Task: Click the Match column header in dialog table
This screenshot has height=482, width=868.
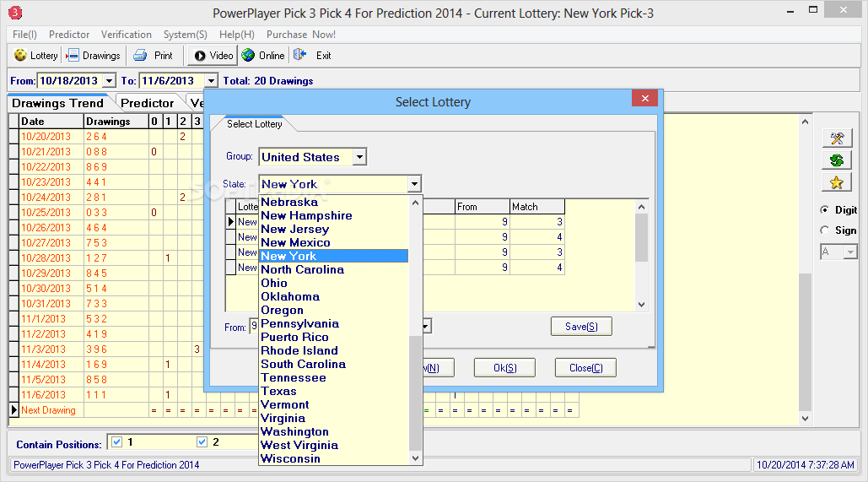Action: pos(537,207)
